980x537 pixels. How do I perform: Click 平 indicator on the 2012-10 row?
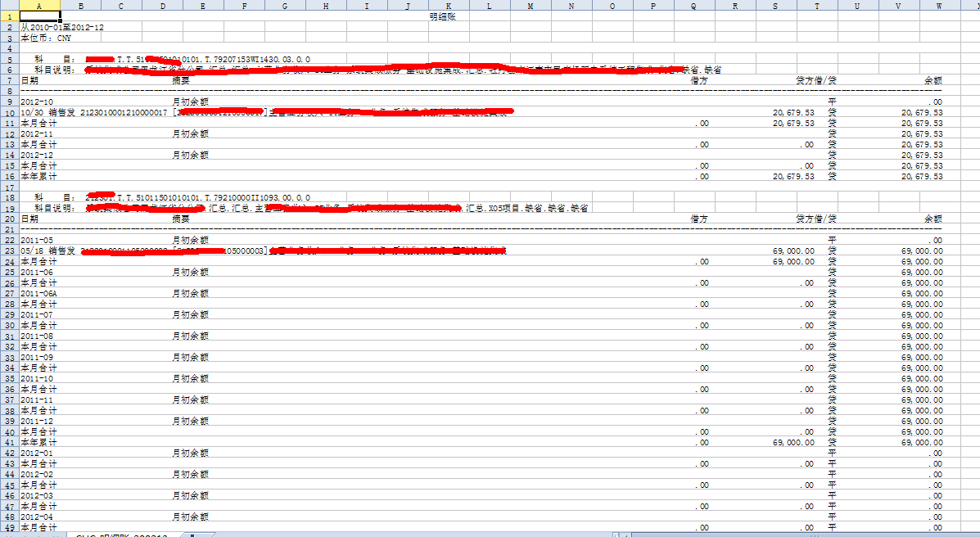[832, 102]
